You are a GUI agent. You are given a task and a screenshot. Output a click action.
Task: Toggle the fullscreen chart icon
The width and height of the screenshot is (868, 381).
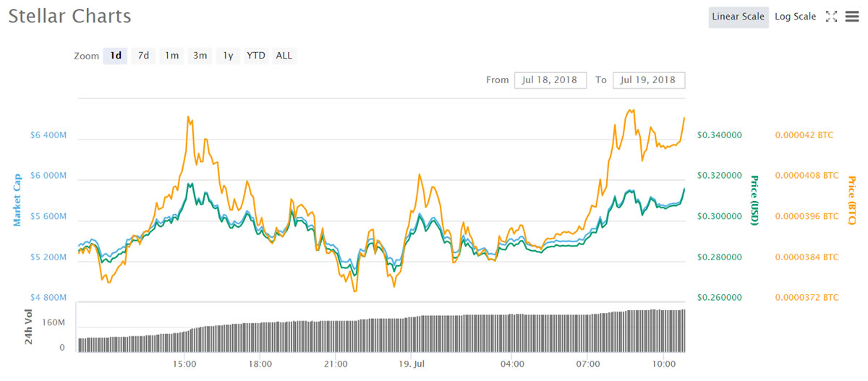click(x=831, y=16)
